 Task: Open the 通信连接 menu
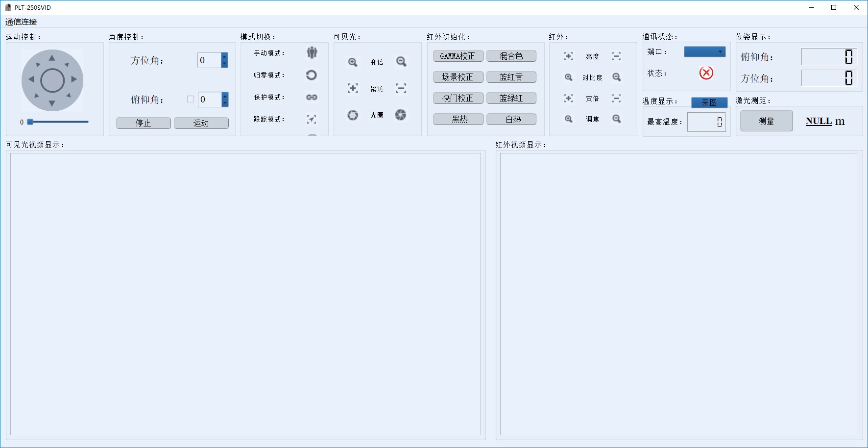point(21,22)
